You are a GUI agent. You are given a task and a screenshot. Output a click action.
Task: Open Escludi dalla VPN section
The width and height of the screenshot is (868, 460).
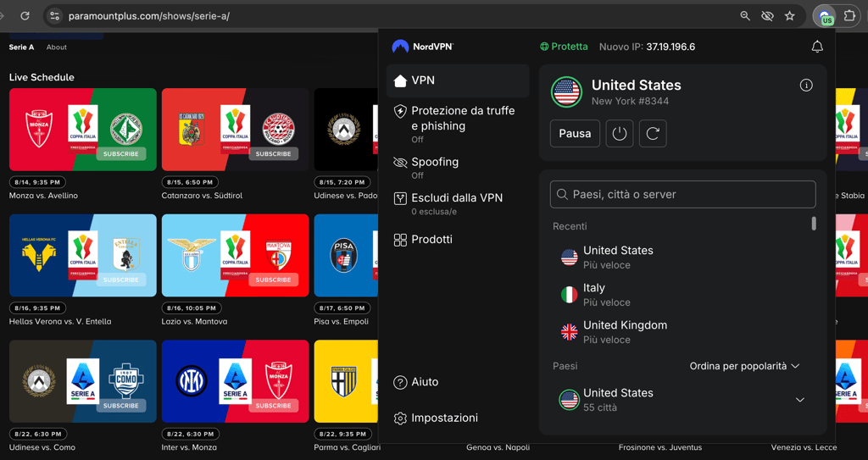pos(458,203)
